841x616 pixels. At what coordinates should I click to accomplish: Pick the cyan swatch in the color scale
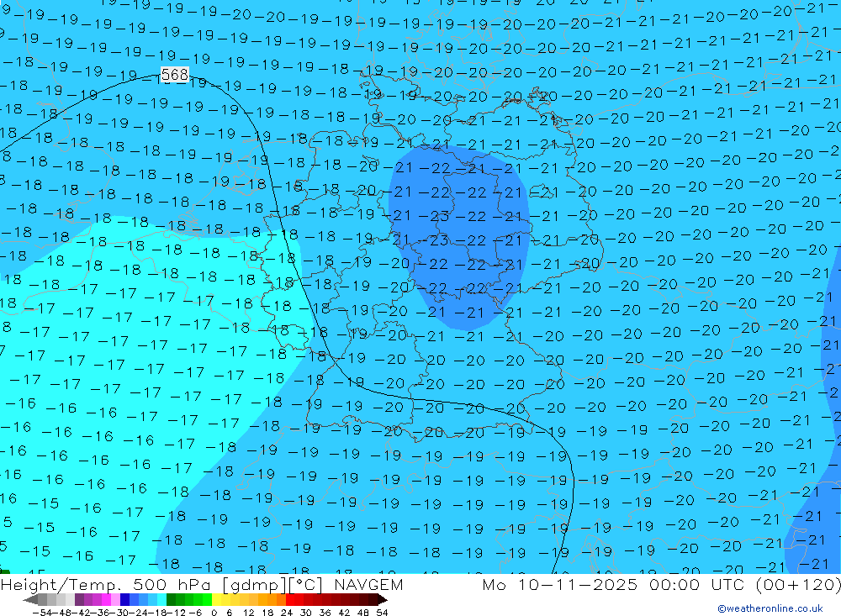click(x=161, y=600)
